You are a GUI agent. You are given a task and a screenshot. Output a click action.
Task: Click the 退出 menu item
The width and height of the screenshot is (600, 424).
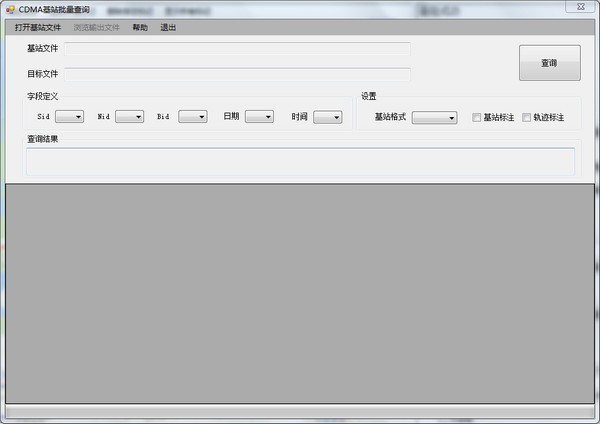[x=168, y=28]
